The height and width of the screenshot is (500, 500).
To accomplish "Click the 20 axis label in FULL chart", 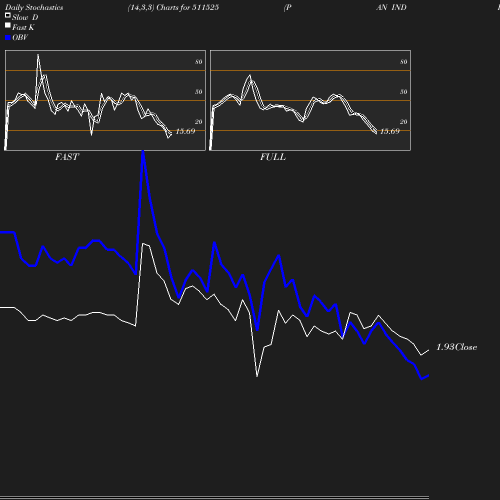I will pyautogui.click(x=404, y=122).
